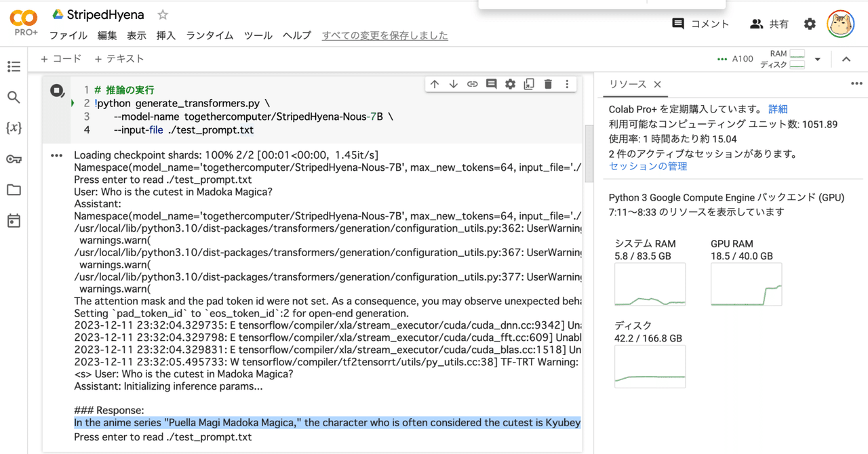The image size is (868, 454).
Task: Open セッションの管理 link
Action: click(647, 166)
